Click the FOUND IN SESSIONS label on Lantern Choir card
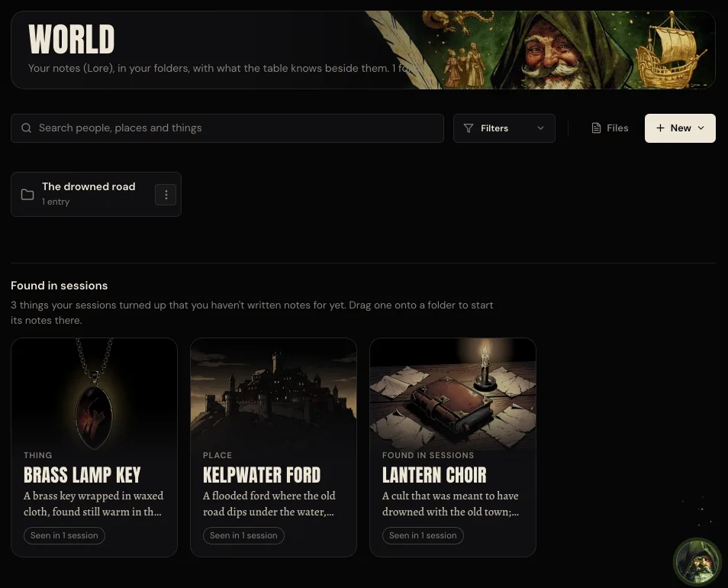Screen dimensions: 728x588 (x=428, y=455)
